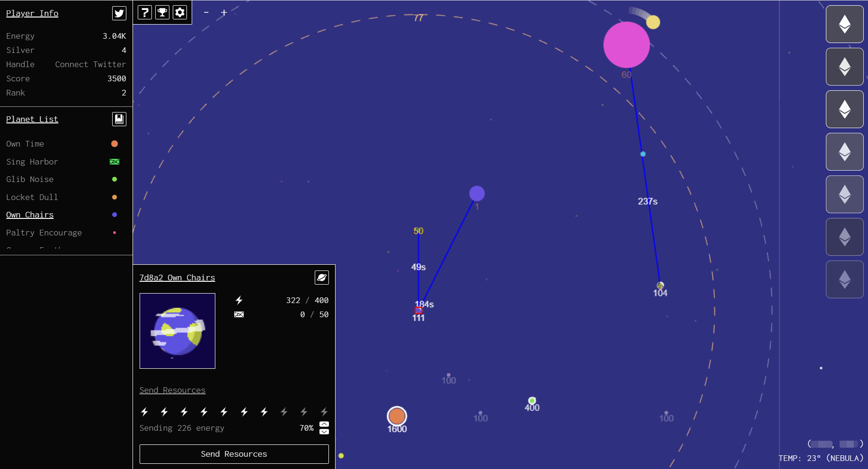Image resolution: width=868 pixels, height=469 pixels.
Task: Increase send percentage with the up arrow
Action: click(324, 424)
